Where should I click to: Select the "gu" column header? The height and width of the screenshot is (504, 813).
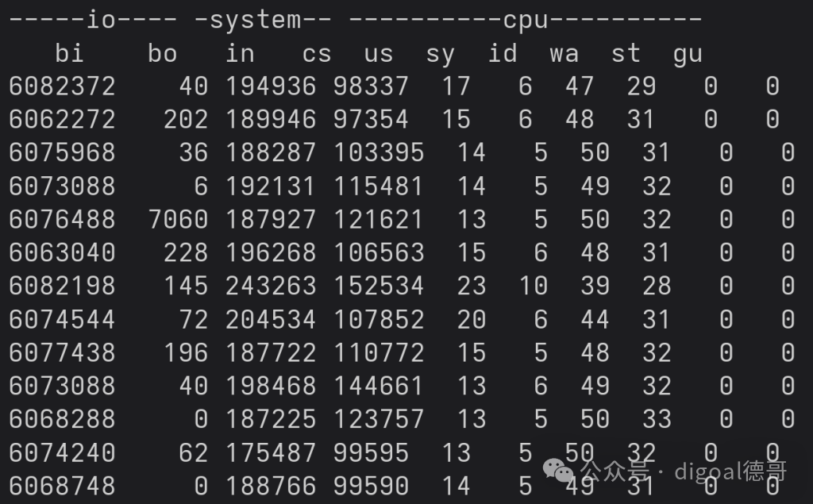point(688,55)
